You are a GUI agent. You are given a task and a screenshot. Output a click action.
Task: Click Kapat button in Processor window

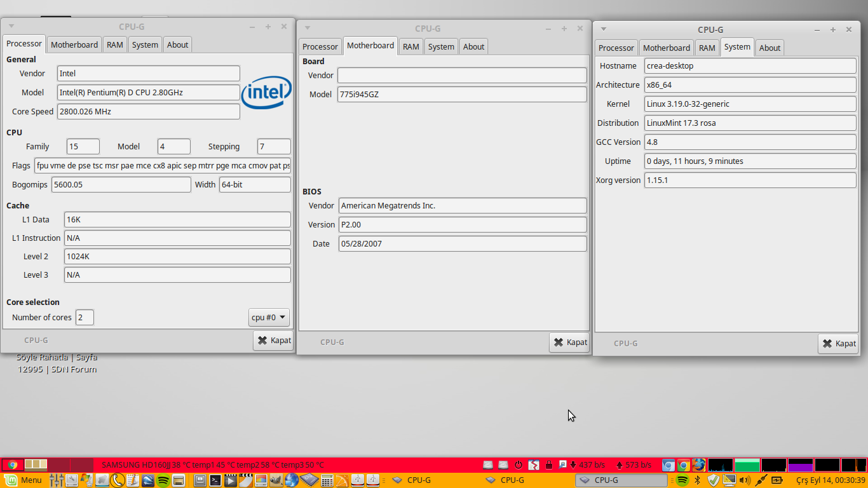click(x=273, y=340)
